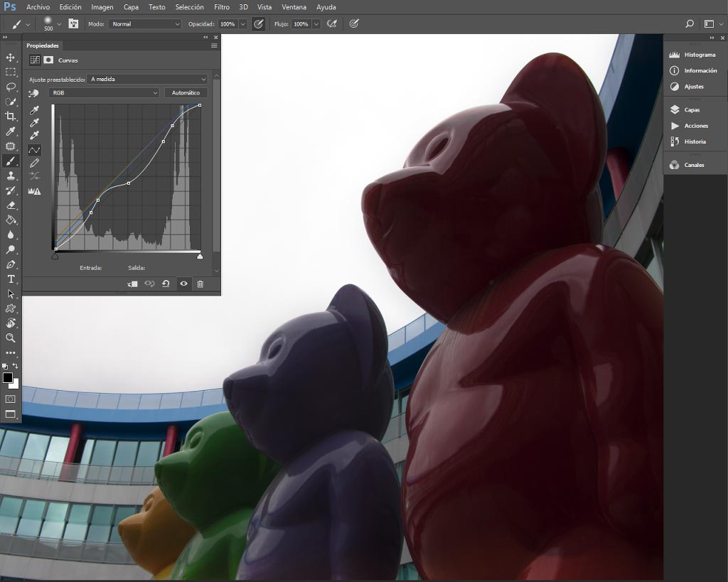Screen dimensions: 728x582
Task: Select the Move tool
Action: [x=10, y=58]
